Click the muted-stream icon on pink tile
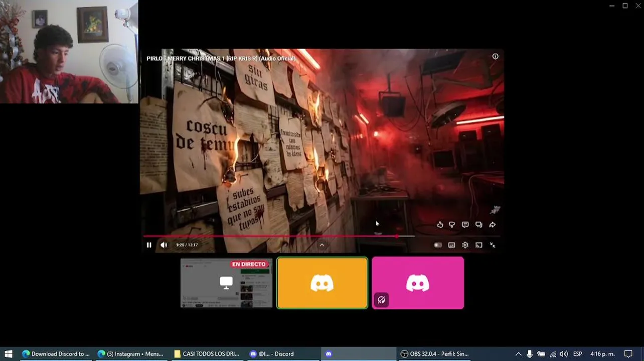The image size is (644, 361). tap(381, 300)
